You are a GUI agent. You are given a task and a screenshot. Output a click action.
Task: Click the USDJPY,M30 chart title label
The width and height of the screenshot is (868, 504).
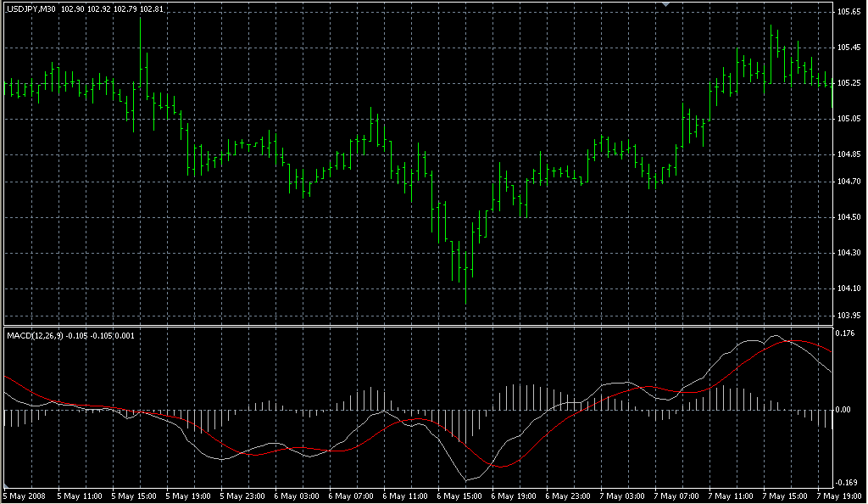point(31,8)
